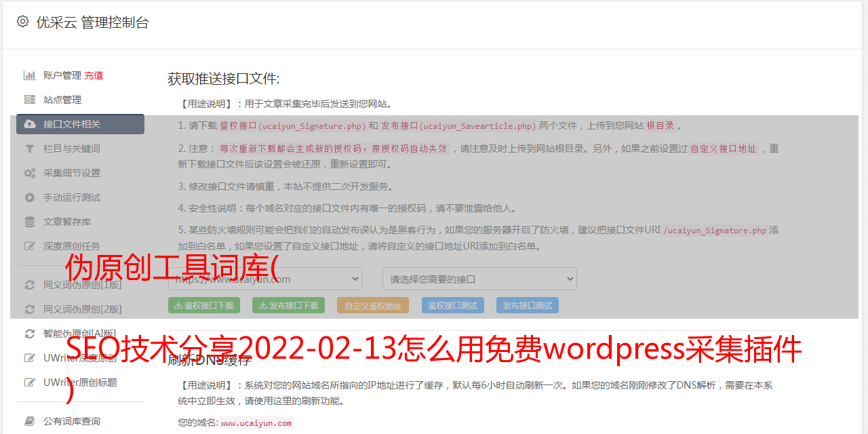
Task: Click the gear icon beside 优采云 管理控制台
Action: (22, 22)
